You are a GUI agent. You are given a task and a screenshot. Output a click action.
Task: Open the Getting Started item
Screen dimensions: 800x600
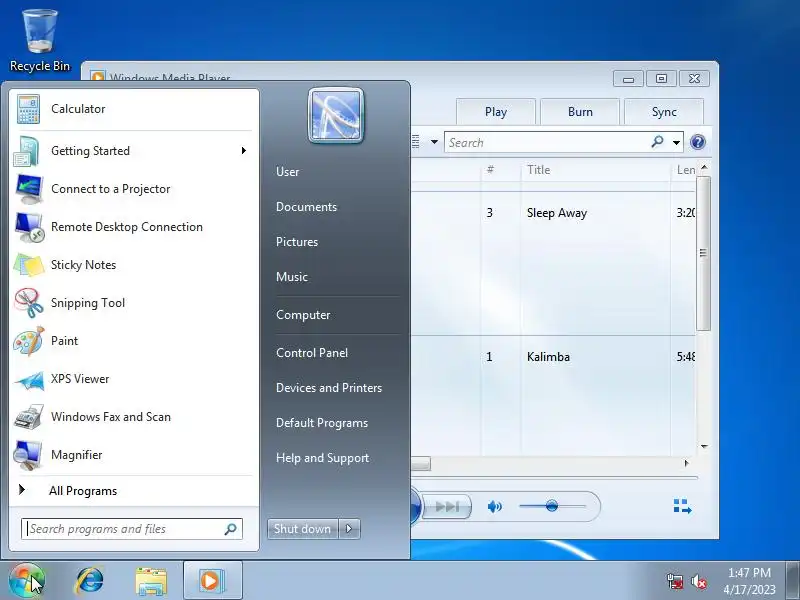[x=134, y=151]
